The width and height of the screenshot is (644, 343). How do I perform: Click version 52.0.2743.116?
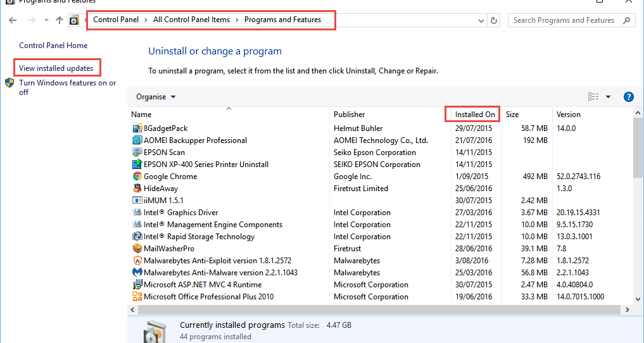coord(578,177)
